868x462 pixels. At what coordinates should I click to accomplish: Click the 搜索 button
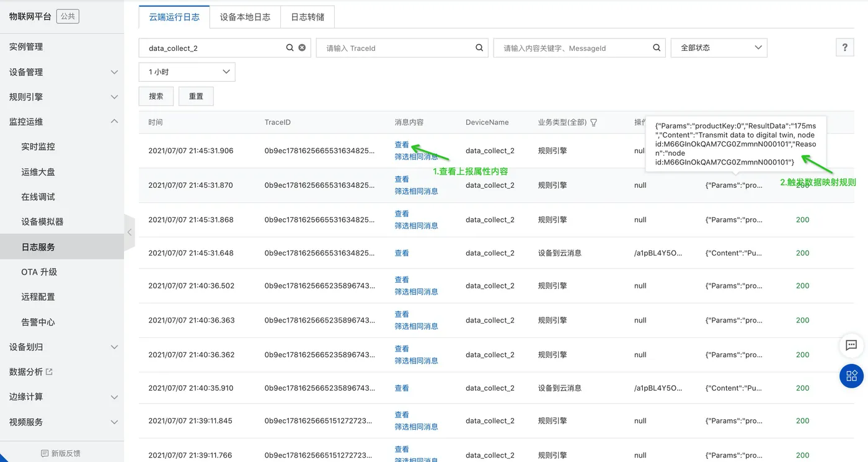pos(156,96)
